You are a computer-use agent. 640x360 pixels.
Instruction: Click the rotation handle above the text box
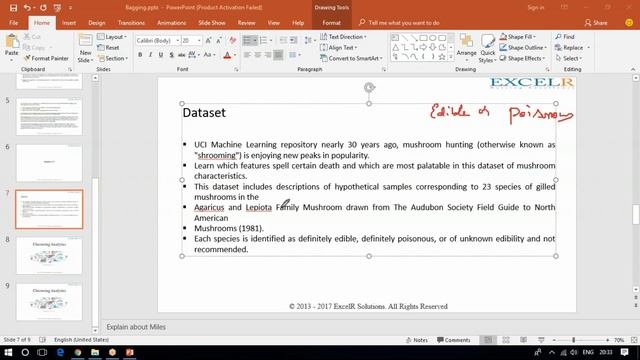coord(369,87)
